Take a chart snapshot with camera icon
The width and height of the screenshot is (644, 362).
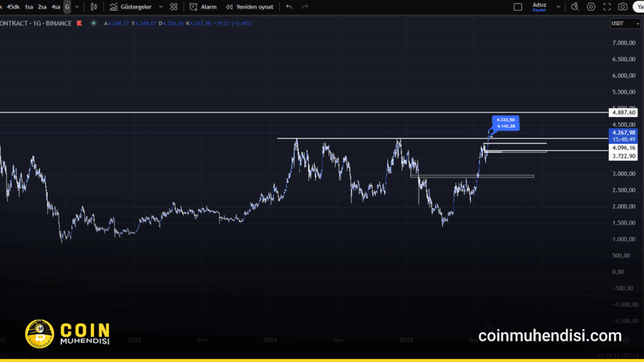[622, 7]
